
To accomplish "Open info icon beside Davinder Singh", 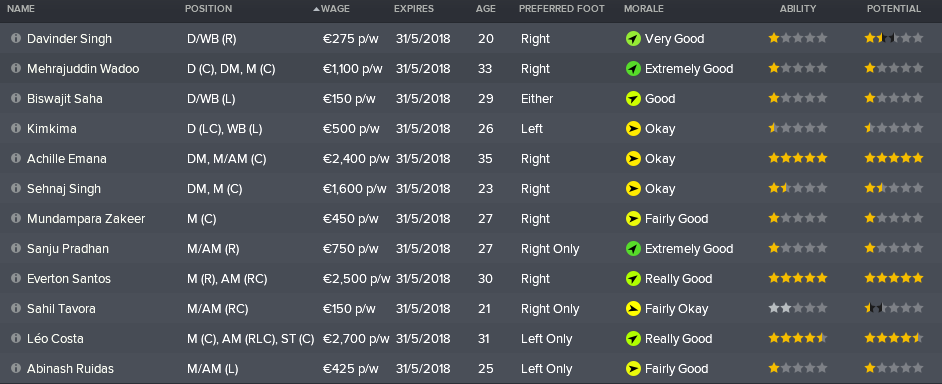I will 16,38.
